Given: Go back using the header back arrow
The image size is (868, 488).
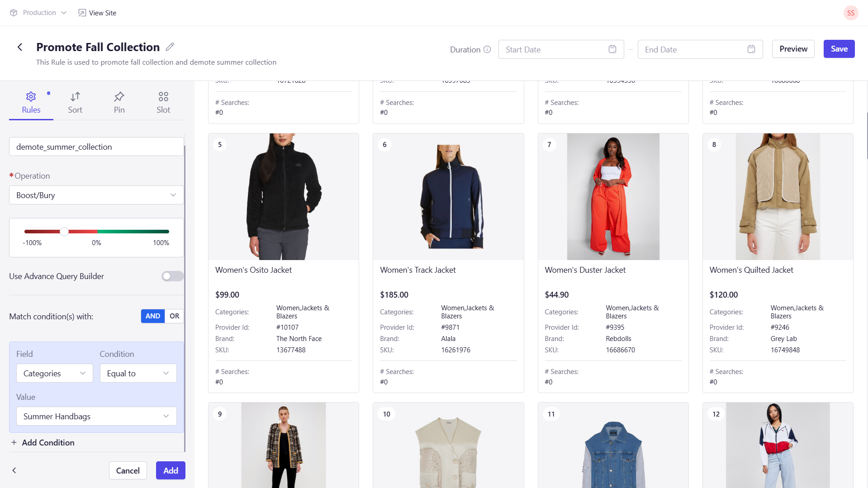Looking at the screenshot, I should click(20, 47).
